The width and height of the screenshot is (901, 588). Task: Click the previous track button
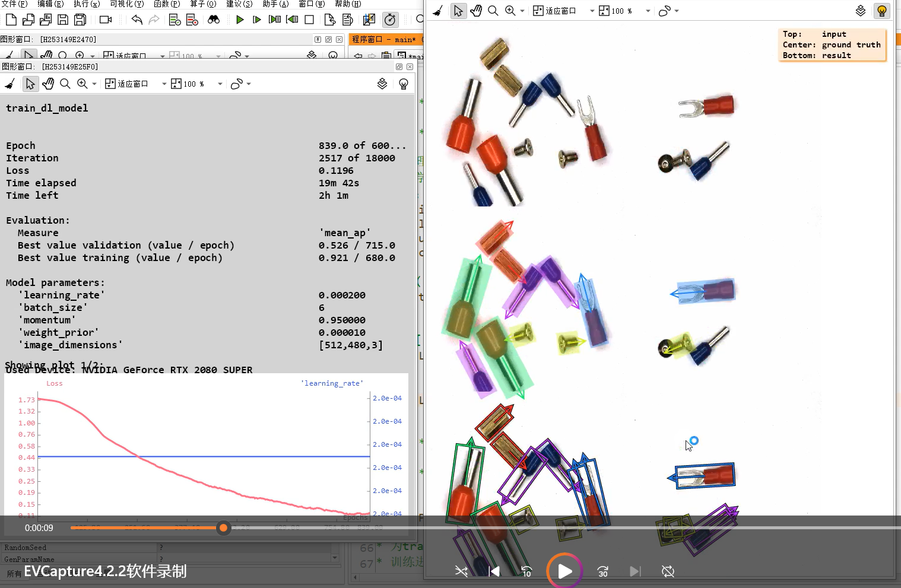pyautogui.click(x=494, y=571)
